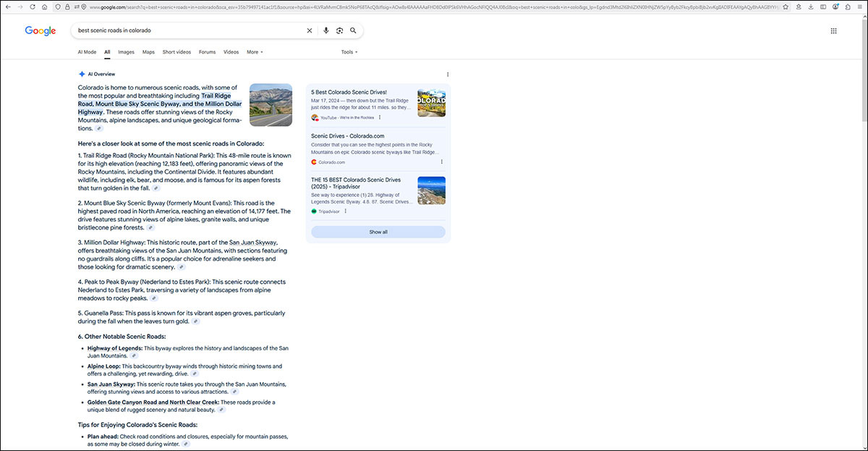Open options for the Colorado.com source
Screen dimensions: 868x451
[x=442, y=162]
